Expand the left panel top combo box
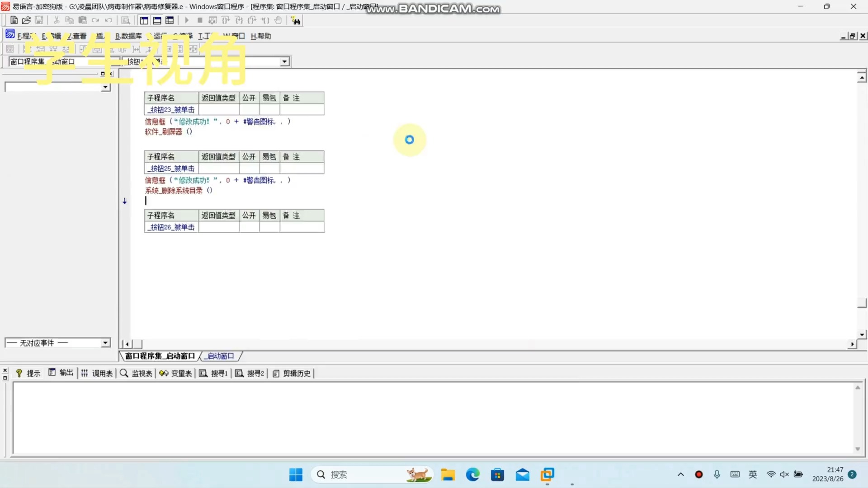Screen dimensions: 868x488 pyautogui.click(x=105, y=87)
